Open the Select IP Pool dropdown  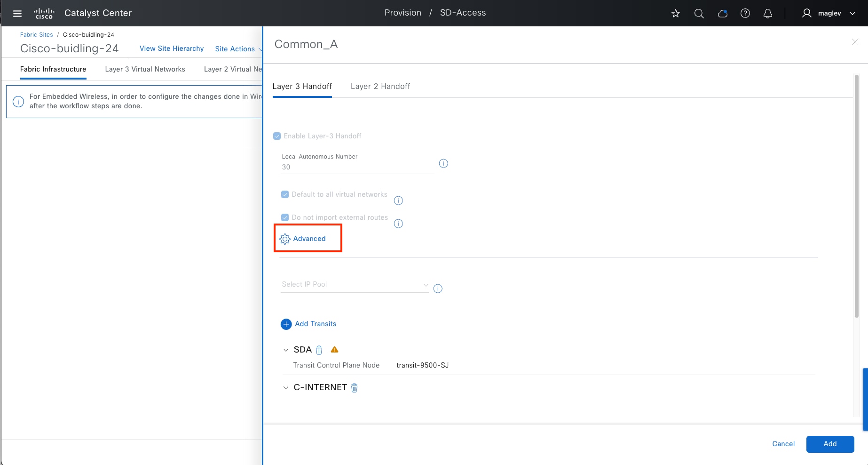click(x=355, y=285)
